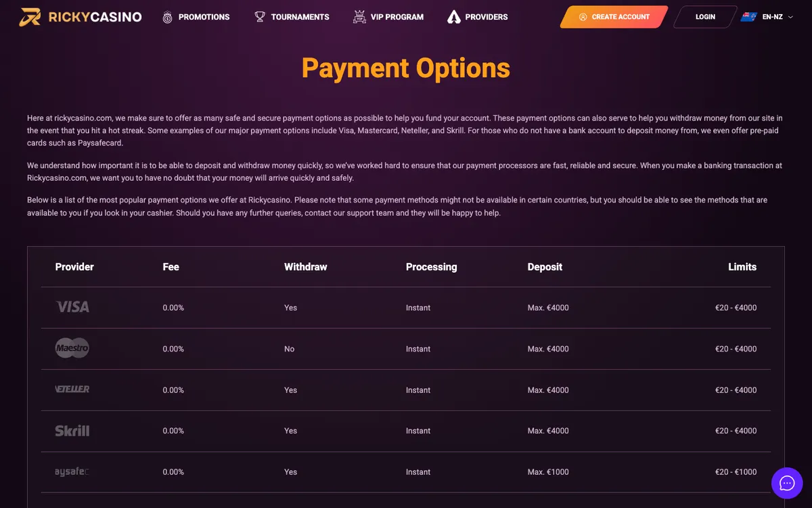
Task: Click the Withdraw column header
Action: click(306, 267)
